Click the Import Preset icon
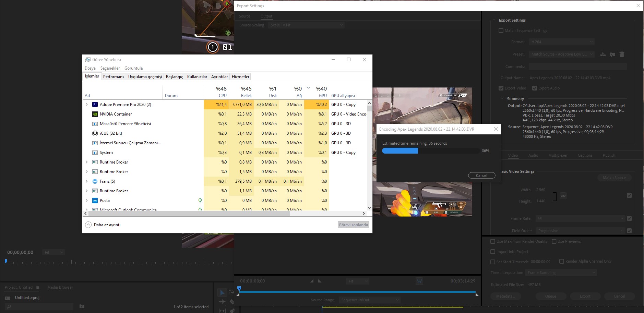644x313 pixels. point(612,54)
